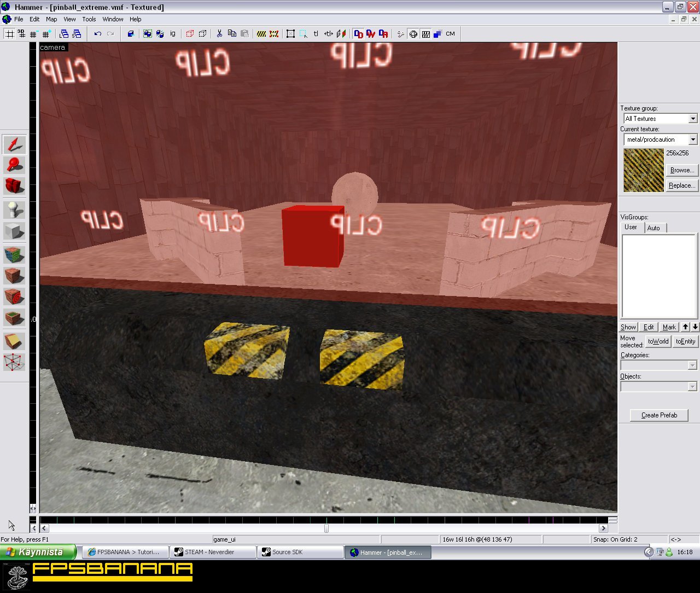Click the prodcaution texture preview swatch
This screenshot has height=593, width=700.
(x=644, y=170)
